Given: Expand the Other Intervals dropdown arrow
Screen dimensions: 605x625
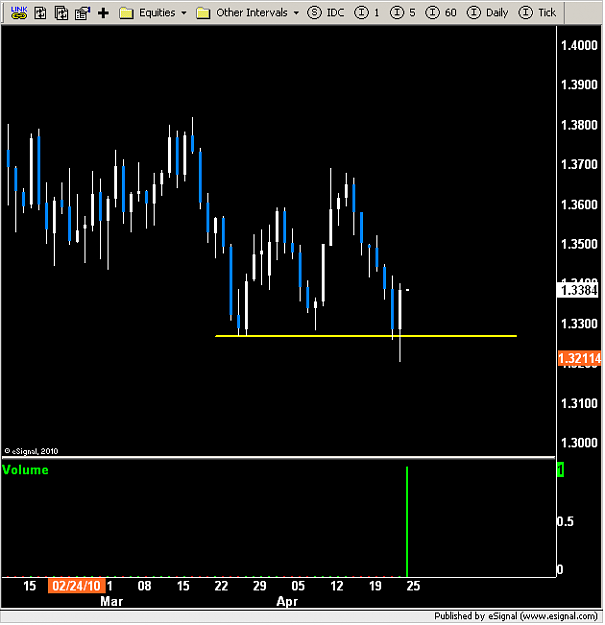Looking at the screenshot, I should [x=296, y=13].
